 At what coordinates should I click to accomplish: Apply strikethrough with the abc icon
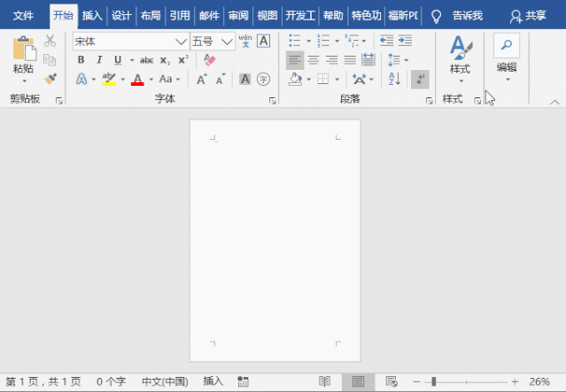(147, 60)
